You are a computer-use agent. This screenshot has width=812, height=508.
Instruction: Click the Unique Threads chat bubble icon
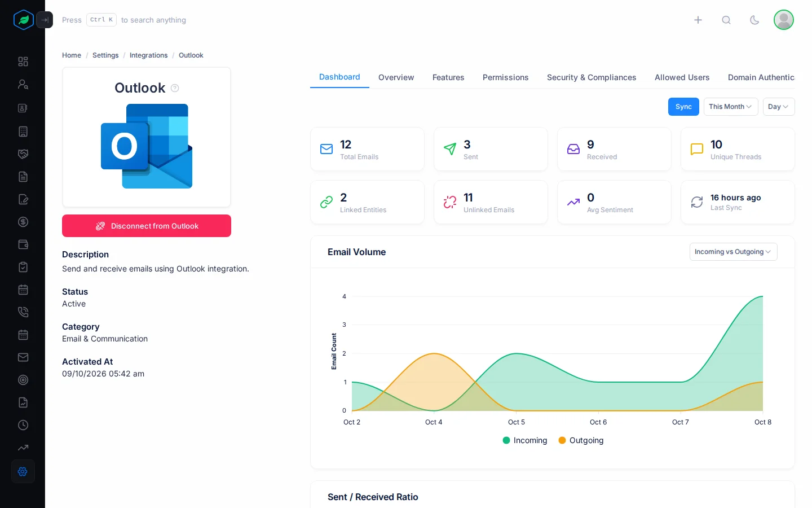click(697, 149)
